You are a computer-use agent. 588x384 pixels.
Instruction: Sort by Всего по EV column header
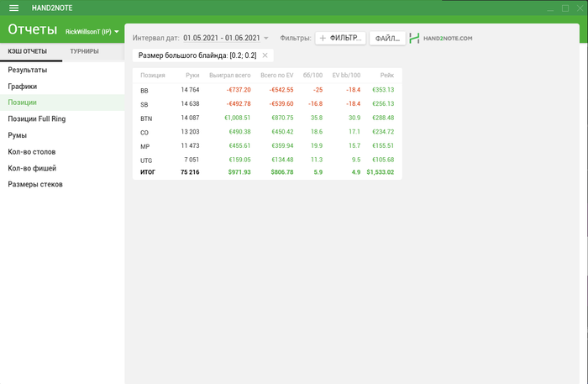(276, 76)
